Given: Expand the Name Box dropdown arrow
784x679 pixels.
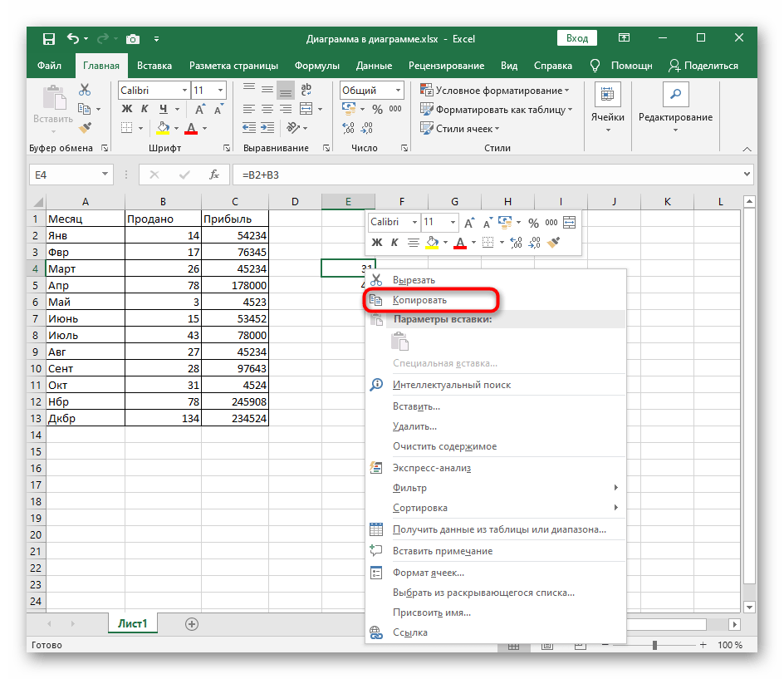Looking at the screenshot, I should [x=105, y=175].
